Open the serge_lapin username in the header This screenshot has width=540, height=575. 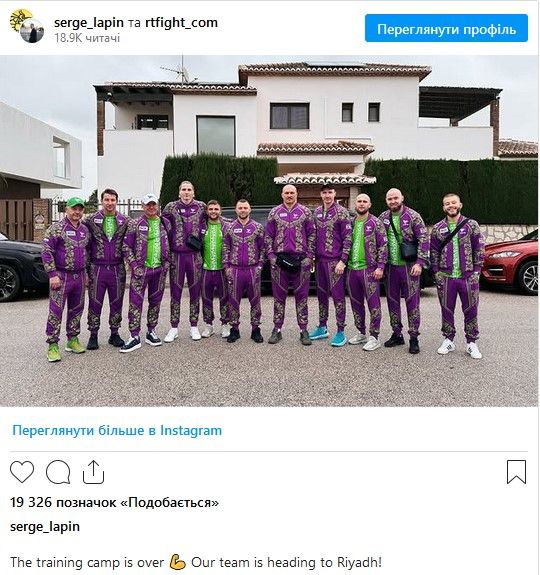(89, 22)
